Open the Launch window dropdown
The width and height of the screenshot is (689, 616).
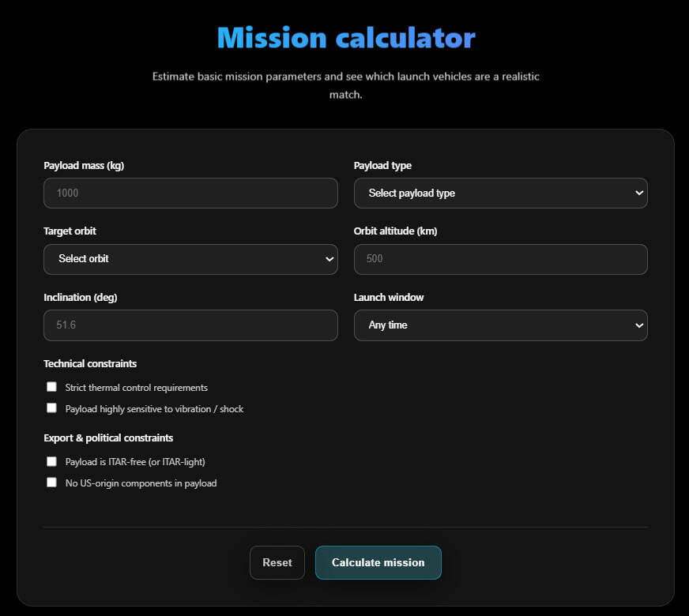(x=500, y=325)
